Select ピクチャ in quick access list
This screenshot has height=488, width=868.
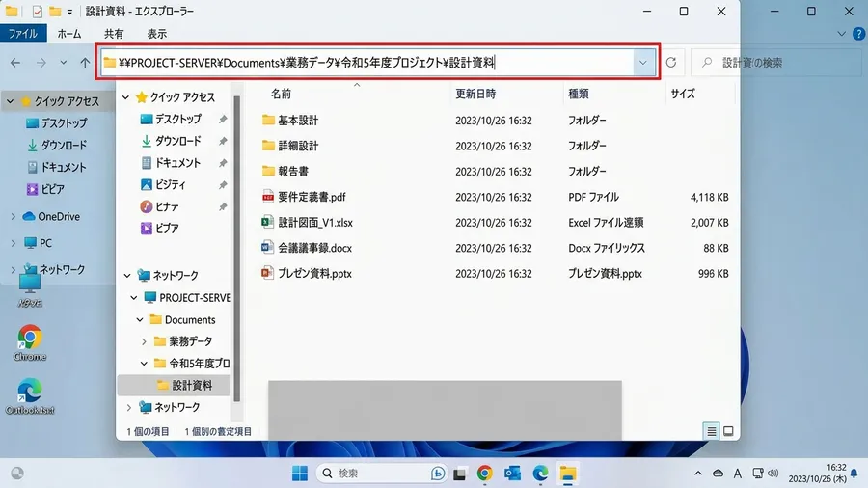pos(163,185)
